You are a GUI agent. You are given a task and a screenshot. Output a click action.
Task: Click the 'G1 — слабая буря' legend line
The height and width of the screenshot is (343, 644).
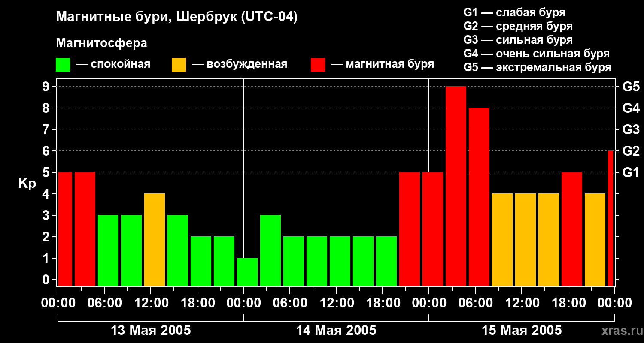(x=514, y=12)
